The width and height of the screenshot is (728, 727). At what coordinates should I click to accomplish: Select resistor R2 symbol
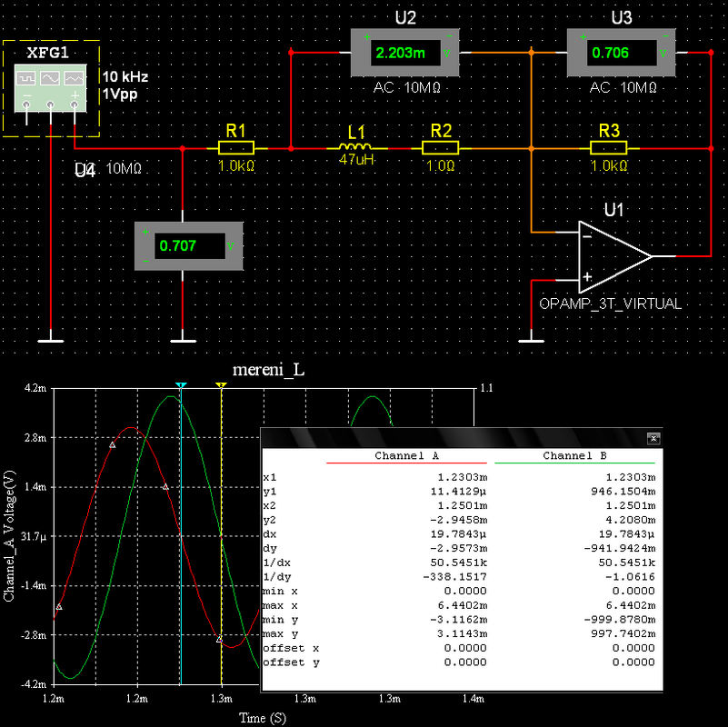click(440, 148)
